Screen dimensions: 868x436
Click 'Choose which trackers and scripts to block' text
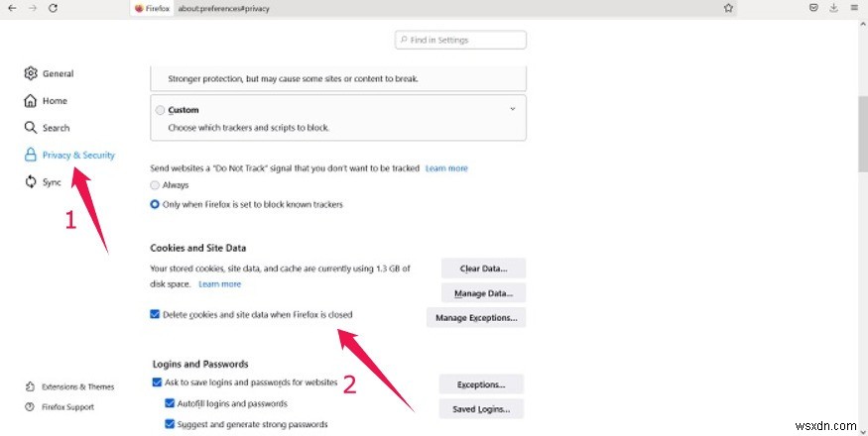click(x=249, y=127)
